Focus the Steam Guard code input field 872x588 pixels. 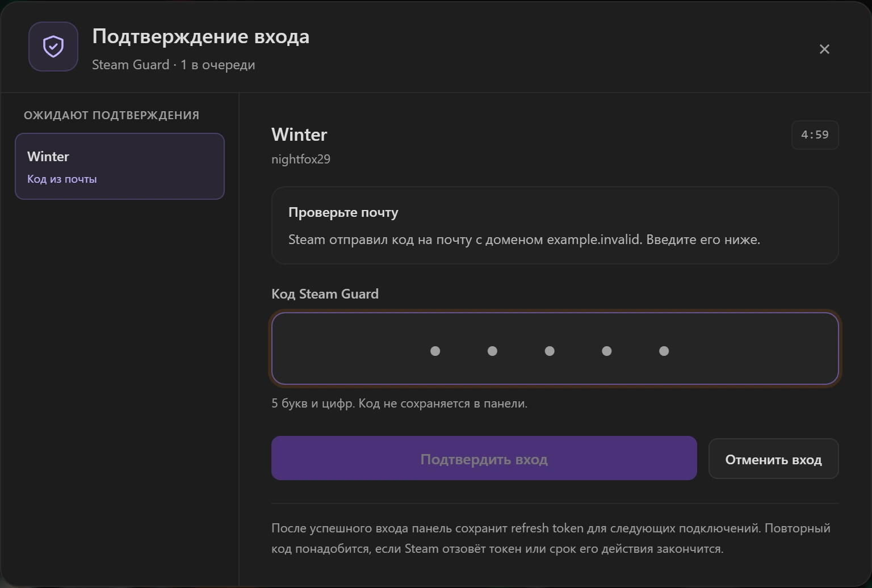pos(555,348)
